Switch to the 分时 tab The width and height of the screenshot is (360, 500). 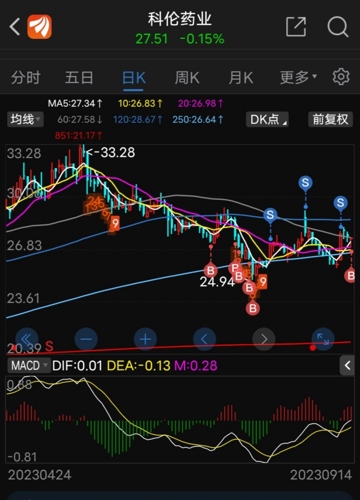(26, 78)
